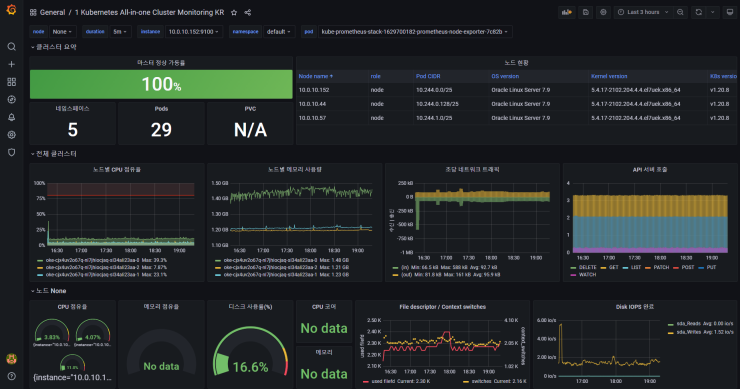The image size is (740, 389).
Task: Click the 100% master uptime stat
Action: coord(161,85)
